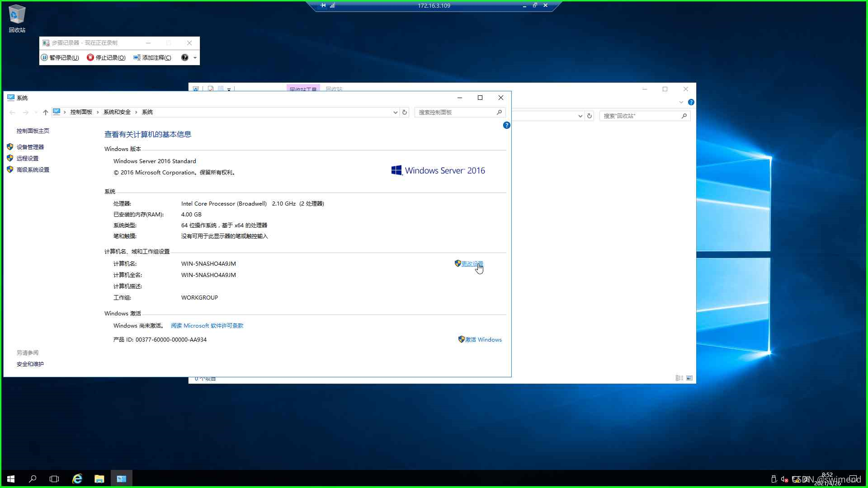This screenshot has width=868, height=488.
Task: Click 更改设置 link for computer name
Action: point(472,264)
